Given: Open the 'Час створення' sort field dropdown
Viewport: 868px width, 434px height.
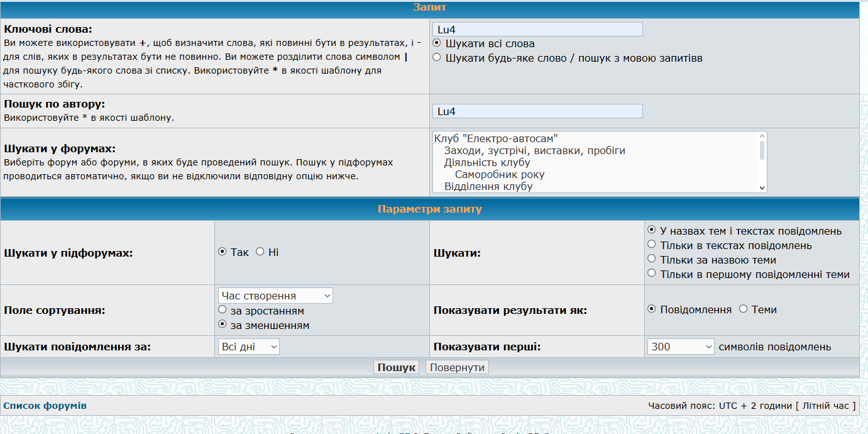Looking at the screenshot, I should click(x=275, y=296).
